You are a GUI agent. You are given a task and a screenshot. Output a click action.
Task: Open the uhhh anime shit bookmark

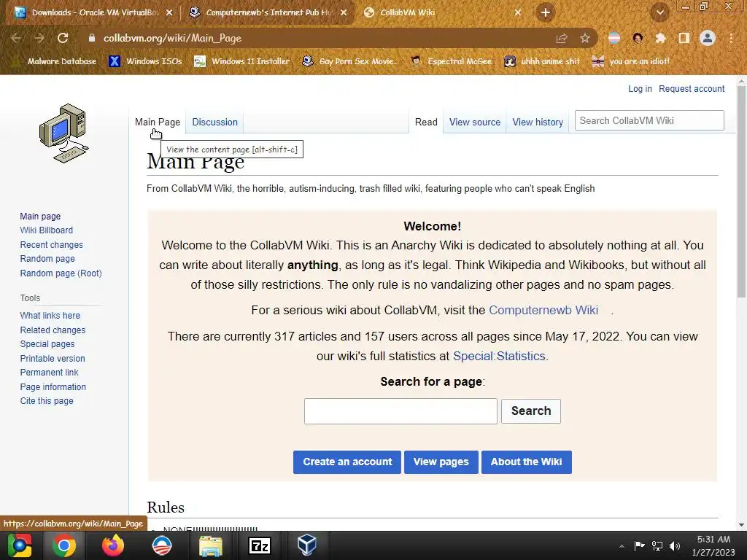point(542,61)
